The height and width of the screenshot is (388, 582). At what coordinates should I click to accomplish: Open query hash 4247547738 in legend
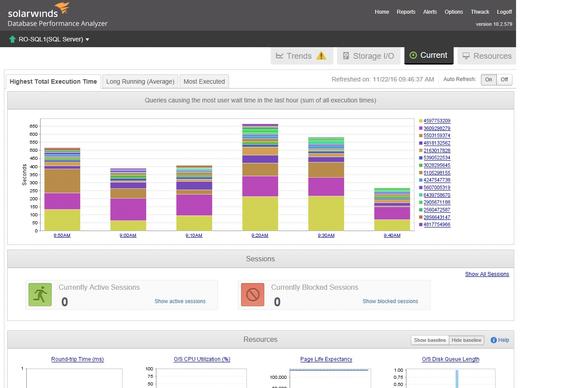[437, 180]
